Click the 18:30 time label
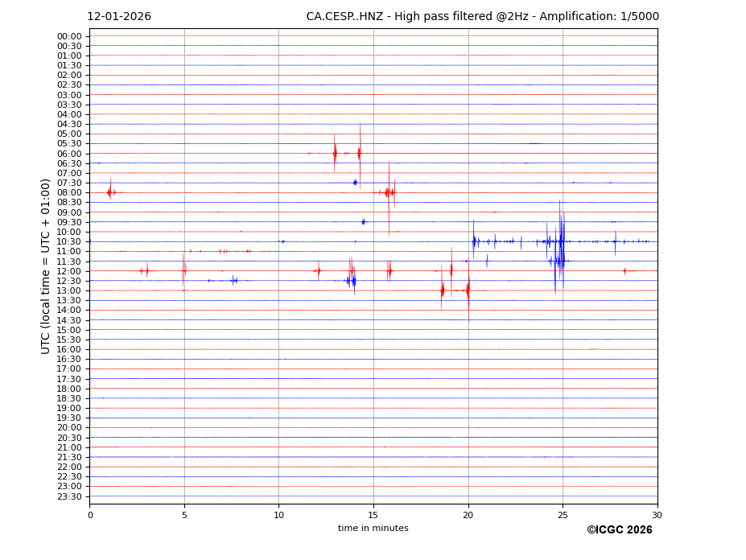This screenshot has width=746, height=560. coord(69,398)
